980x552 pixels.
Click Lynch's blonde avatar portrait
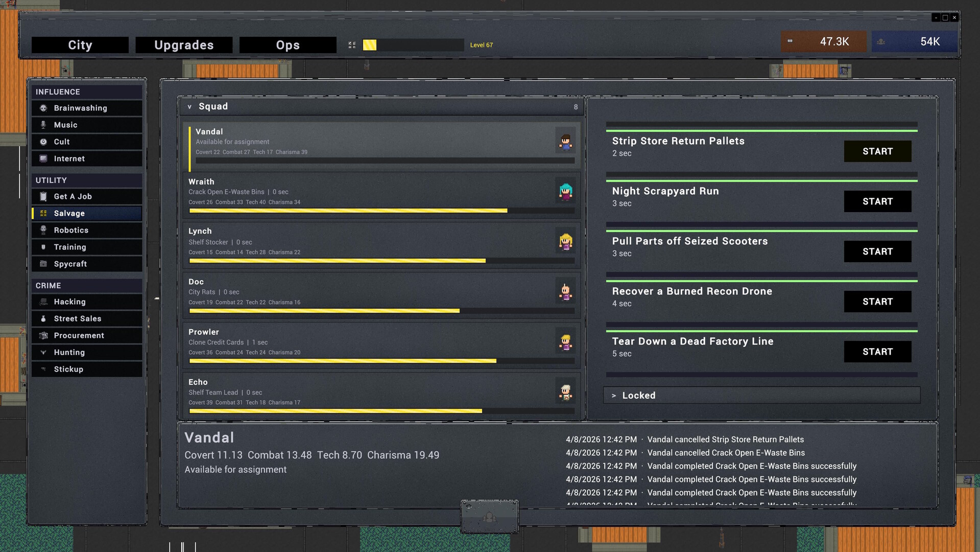pos(565,241)
